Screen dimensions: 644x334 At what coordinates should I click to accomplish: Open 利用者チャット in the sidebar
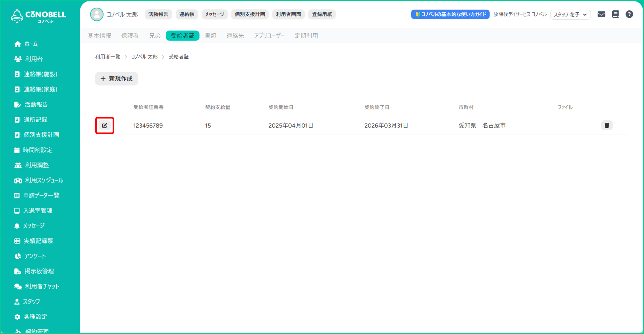coord(42,286)
